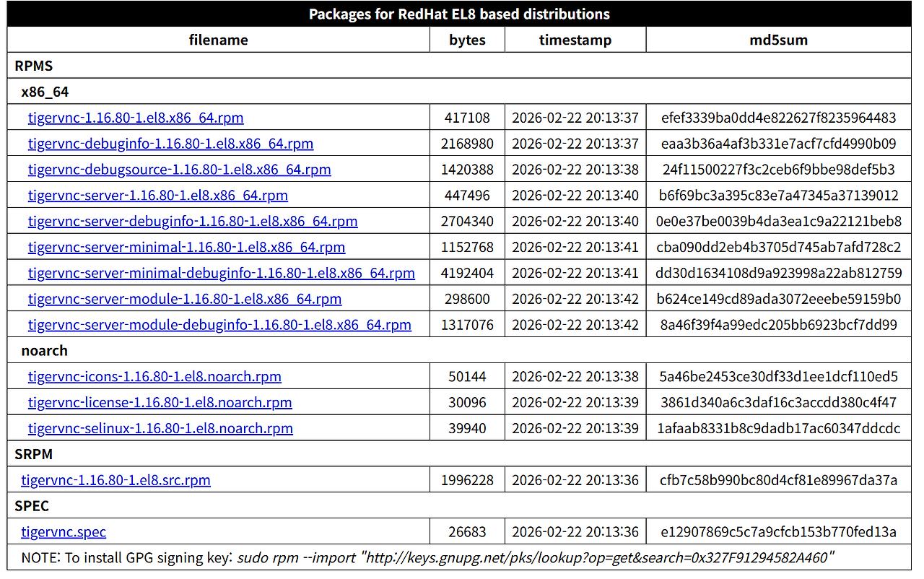Select byte size 1317076
The image size is (924, 579).
tap(468, 325)
